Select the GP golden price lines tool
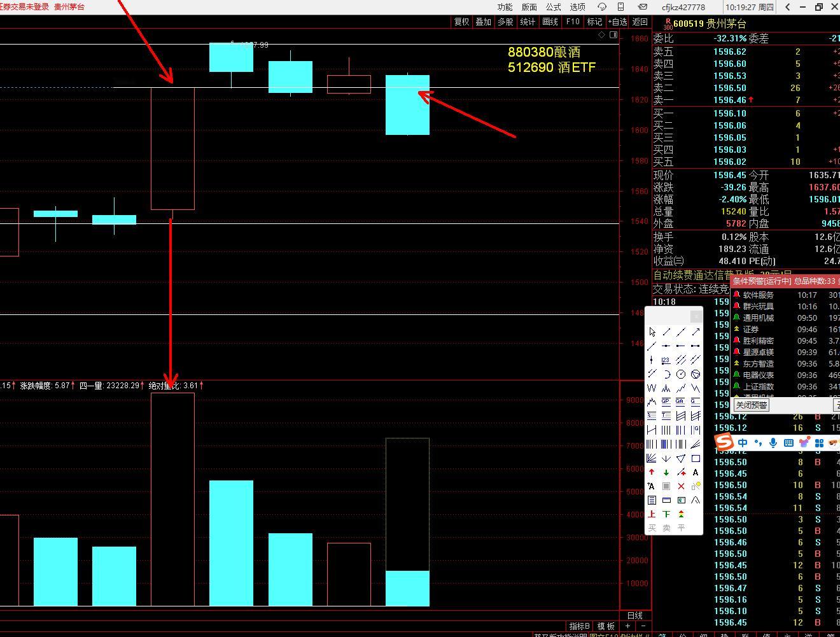Image resolution: width=840 pixels, height=637 pixels. click(x=666, y=402)
